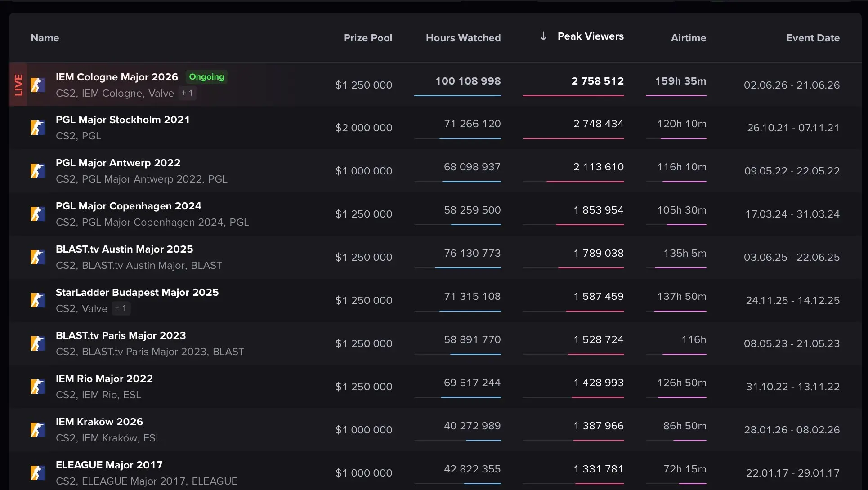
Task: Open the IEM Cologne Major 2026 event page
Action: (117, 77)
